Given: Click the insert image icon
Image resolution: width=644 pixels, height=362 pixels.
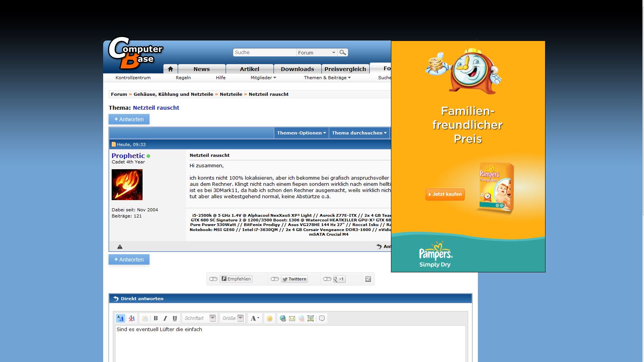Looking at the screenshot, I should pyautogui.click(x=311, y=318).
